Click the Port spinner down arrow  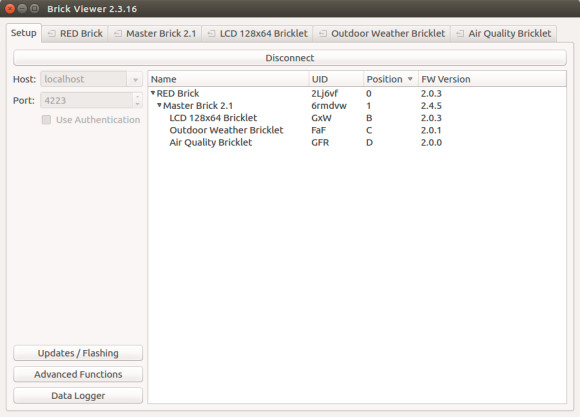click(x=138, y=104)
